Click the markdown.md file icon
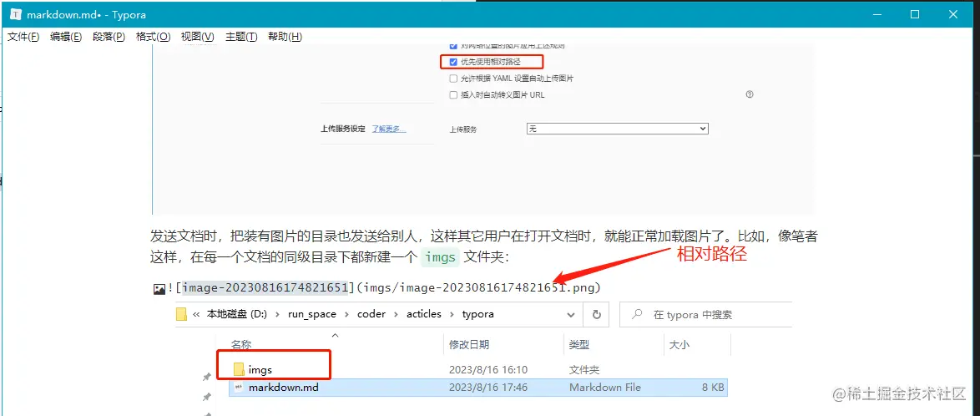The height and width of the screenshot is (416, 980). point(238,388)
